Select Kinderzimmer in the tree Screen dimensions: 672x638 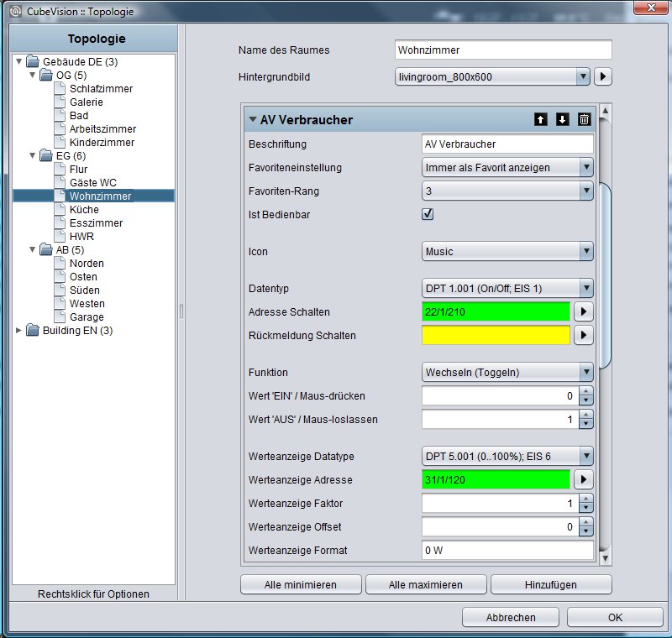pyautogui.click(x=102, y=142)
